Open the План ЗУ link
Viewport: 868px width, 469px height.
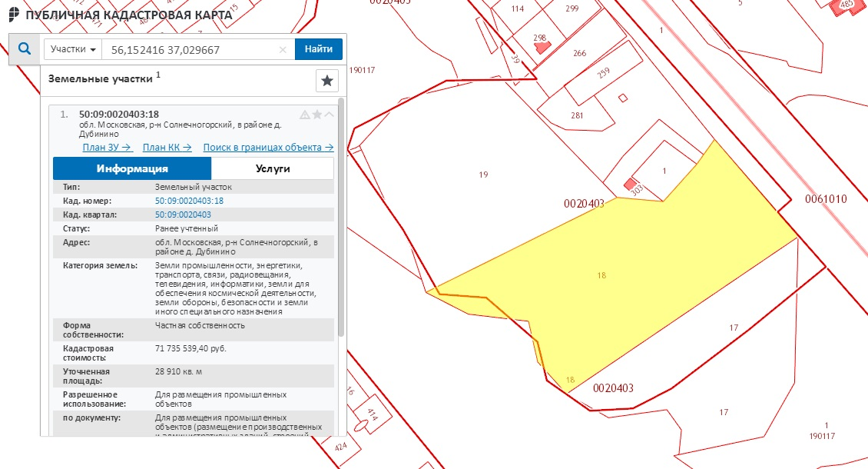107,148
